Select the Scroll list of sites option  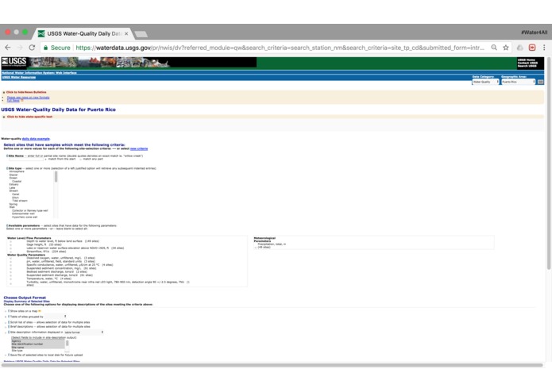(x=6, y=322)
